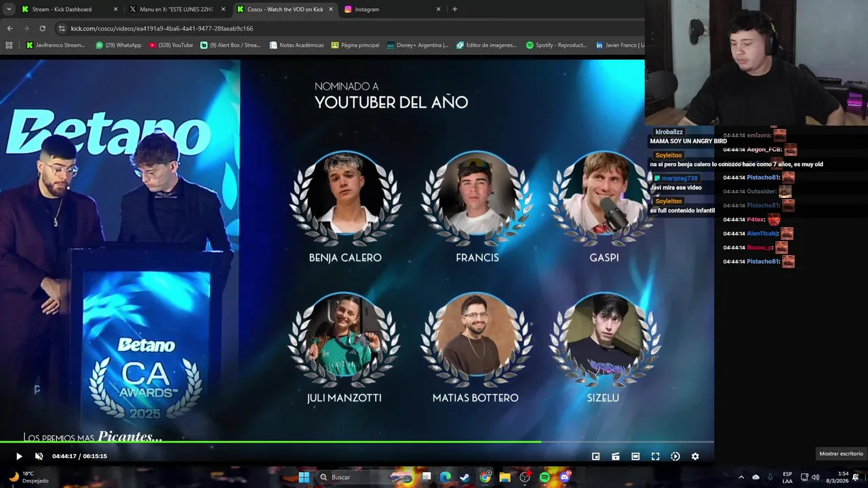Open picture-in-picture mini player

(x=595, y=456)
